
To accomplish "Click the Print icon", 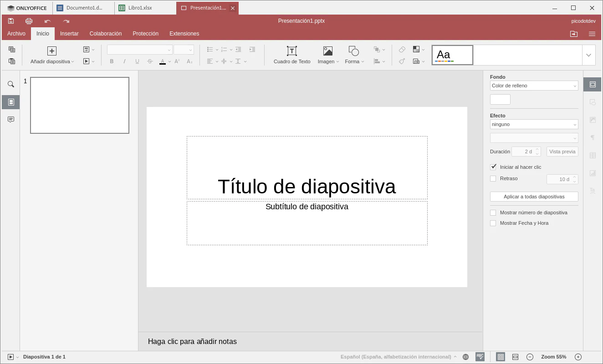I will [29, 21].
